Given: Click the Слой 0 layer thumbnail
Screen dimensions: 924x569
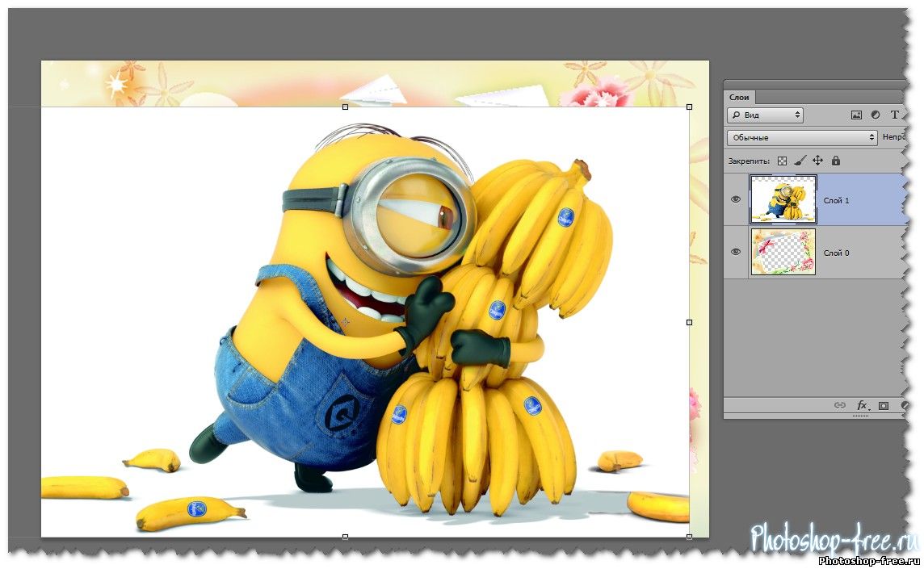Looking at the screenshot, I should [x=783, y=252].
